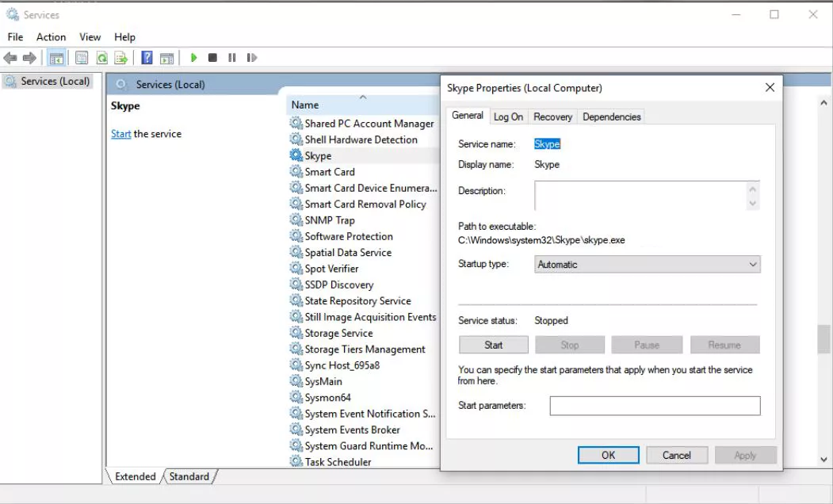This screenshot has height=504, width=833.
Task: Click gear icon beside Sysmon64
Action: pos(296,397)
